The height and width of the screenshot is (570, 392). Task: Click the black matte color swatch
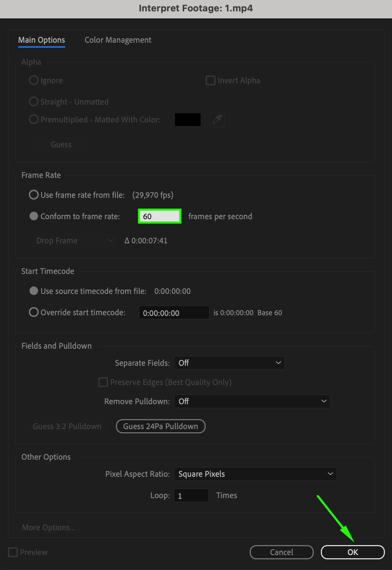point(187,120)
